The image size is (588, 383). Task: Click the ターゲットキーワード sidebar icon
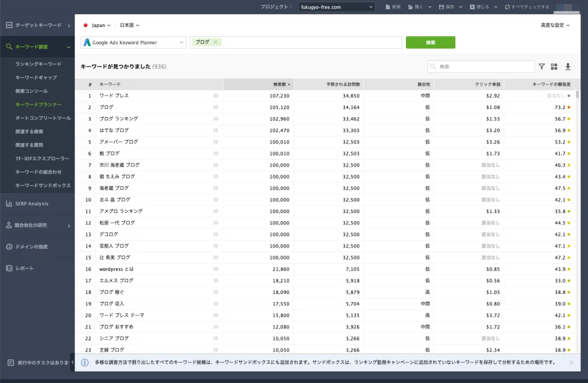9,25
